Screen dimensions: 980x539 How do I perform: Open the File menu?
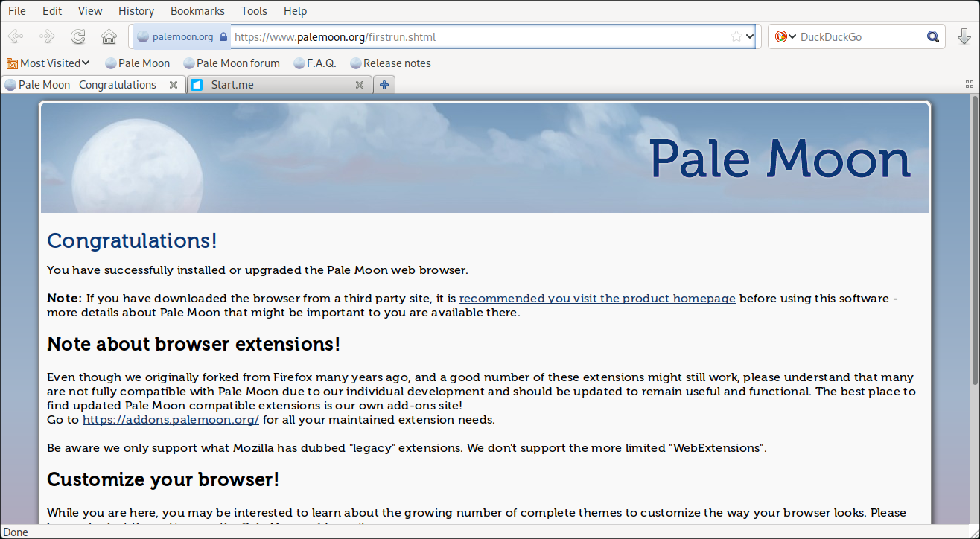click(x=16, y=11)
